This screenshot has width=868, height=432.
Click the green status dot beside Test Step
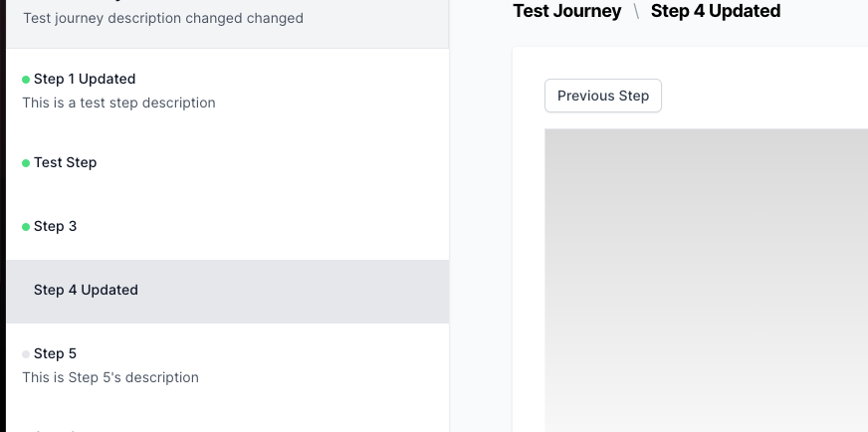[26, 163]
